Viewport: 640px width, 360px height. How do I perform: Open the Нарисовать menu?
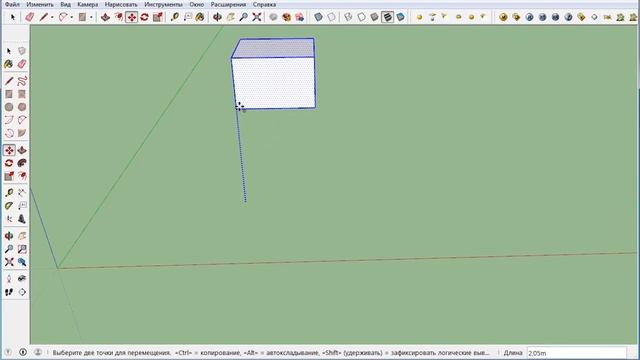pyautogui.click(x=121, y=4)
